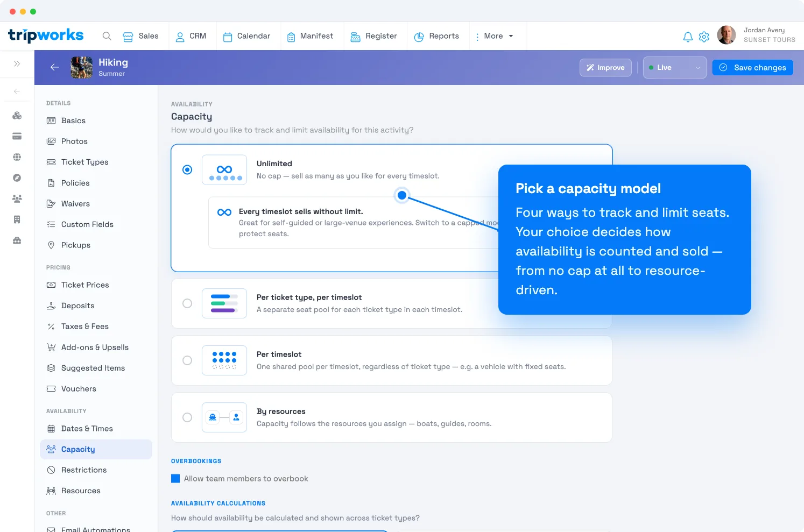
Task: Open Taxes & Fees in the sidebar
Action: tap(96, 327)
